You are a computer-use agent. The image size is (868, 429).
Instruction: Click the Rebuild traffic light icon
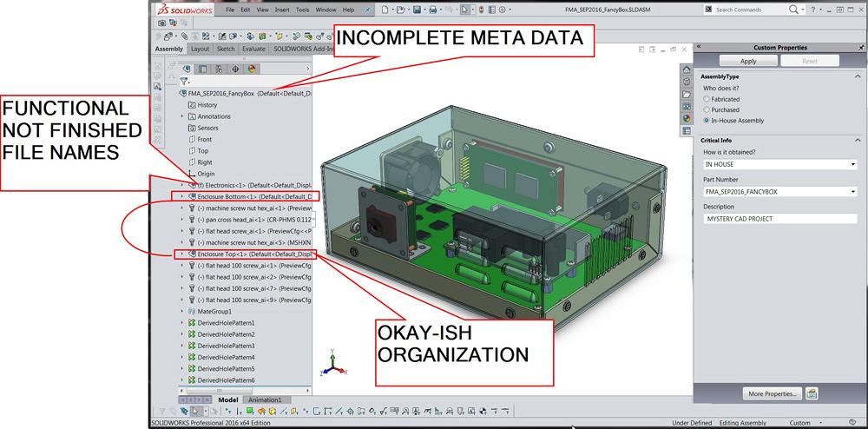481,10
